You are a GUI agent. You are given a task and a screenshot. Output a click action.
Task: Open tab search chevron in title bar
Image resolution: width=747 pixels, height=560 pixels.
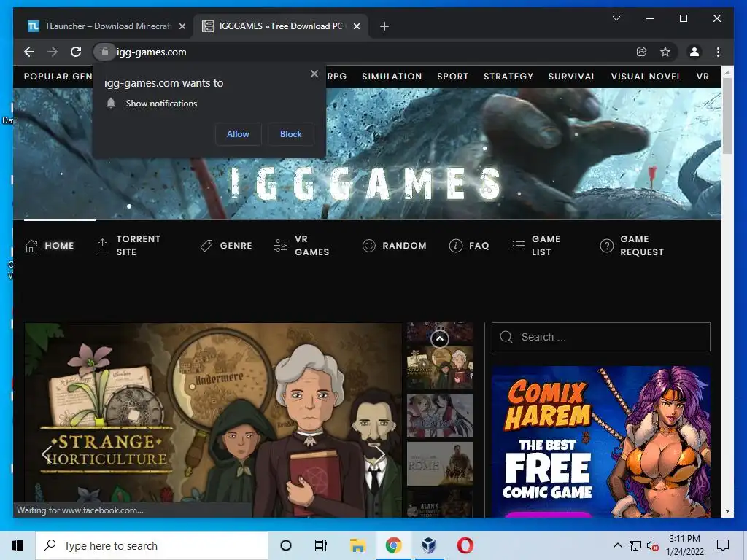(616, 18)
